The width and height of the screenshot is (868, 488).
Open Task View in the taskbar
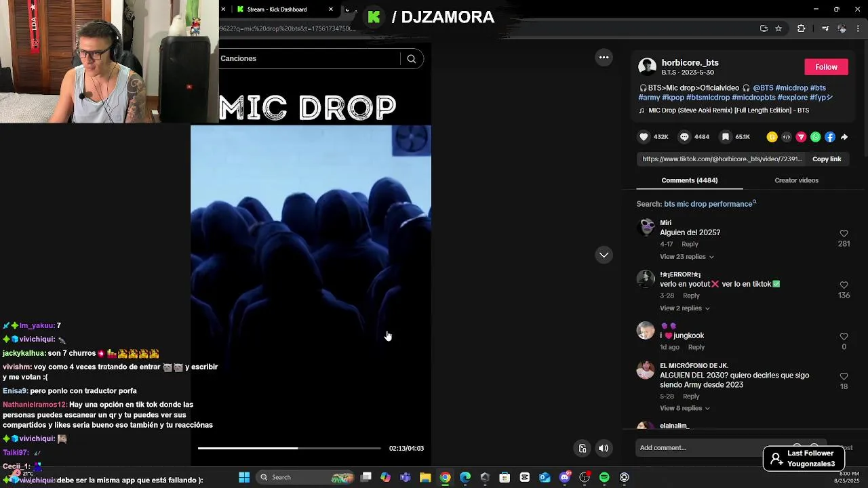pyautogui.click(x=366, y=477)
